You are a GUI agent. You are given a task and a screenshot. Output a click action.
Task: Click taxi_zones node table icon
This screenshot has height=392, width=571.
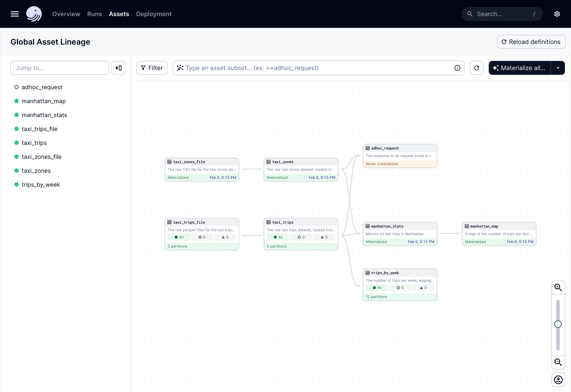pos(269,162)
